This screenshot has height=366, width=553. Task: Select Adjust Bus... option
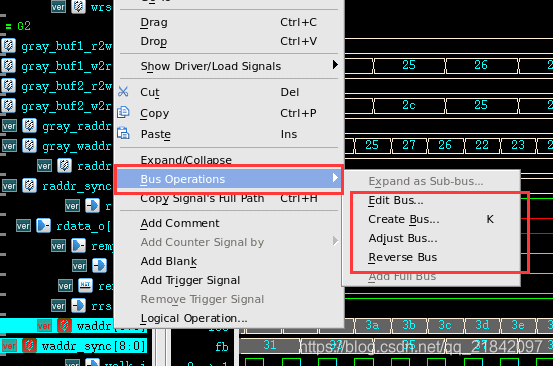coord(403,238)
